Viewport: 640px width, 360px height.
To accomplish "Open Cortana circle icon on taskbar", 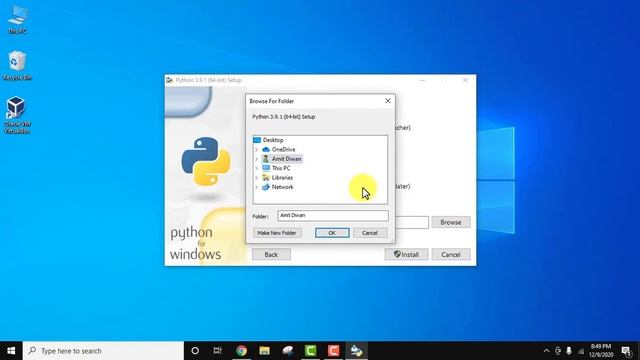I will tap(195, 351).
